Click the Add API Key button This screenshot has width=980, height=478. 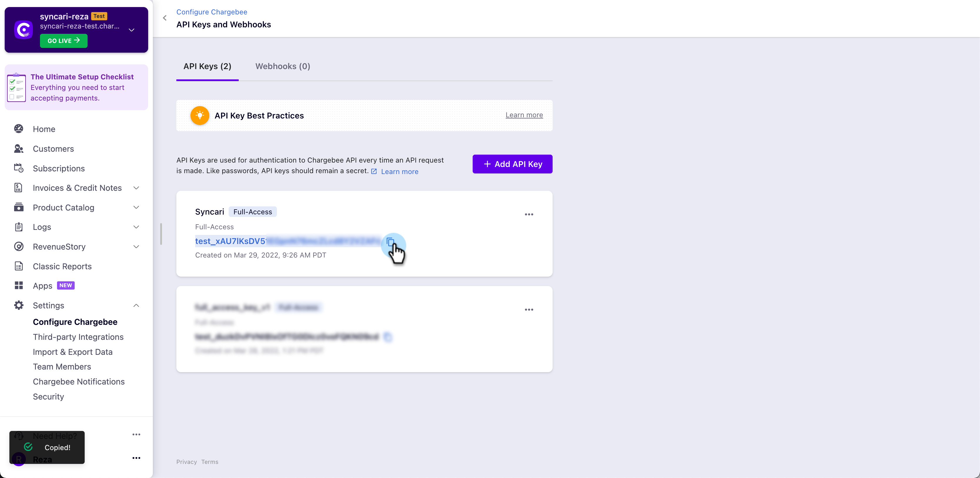tap(512, 164)
